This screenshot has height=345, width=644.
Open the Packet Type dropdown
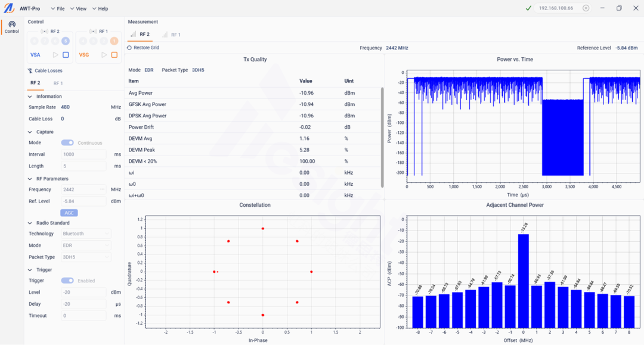coord(86,257)
